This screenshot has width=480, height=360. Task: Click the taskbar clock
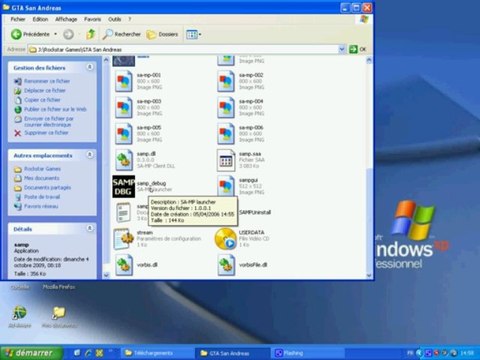(468, 353)
